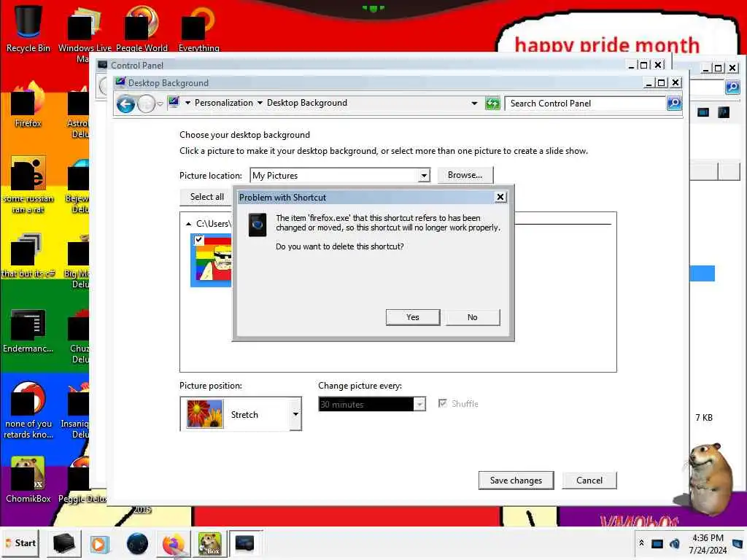This screenshot has height=560, width=747.
Task: Click the volume tray icon
Action: tap(674, 543)
